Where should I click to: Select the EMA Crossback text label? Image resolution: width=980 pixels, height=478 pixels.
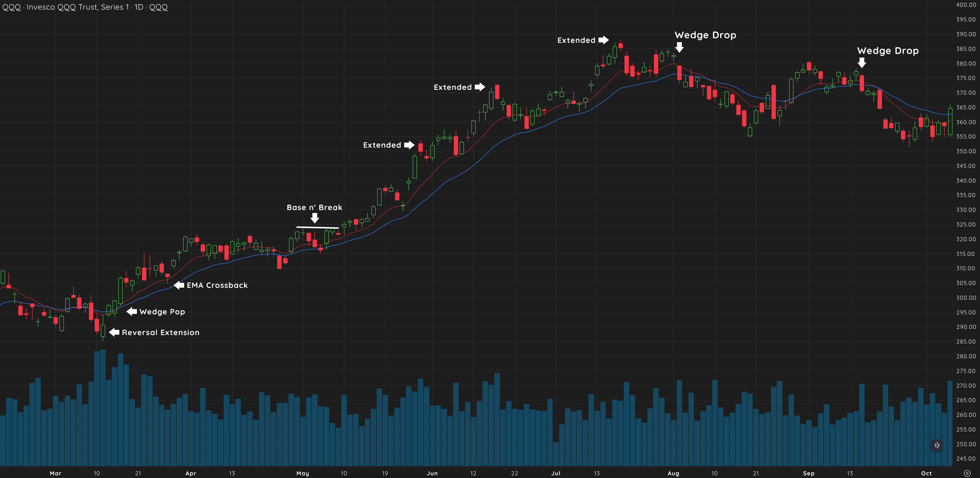(217, 285)
